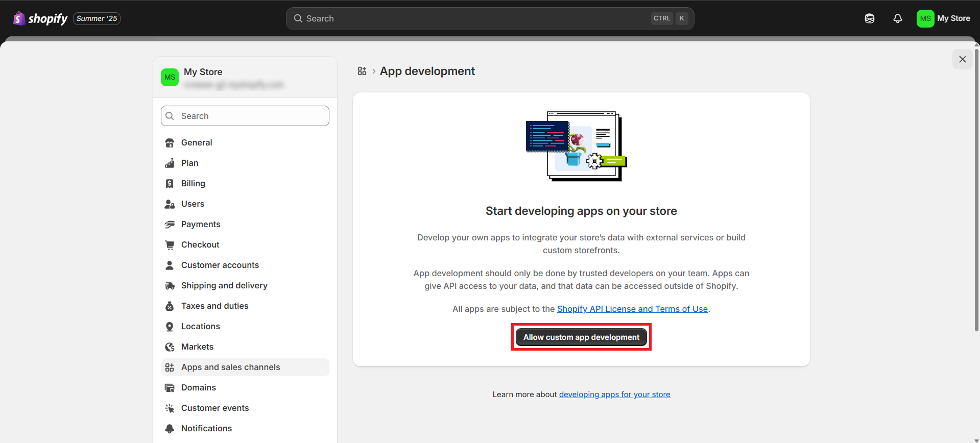Open the Shipping and delivery text label
This screenshot has width=980, height=443.
click(x=224, y=285)
